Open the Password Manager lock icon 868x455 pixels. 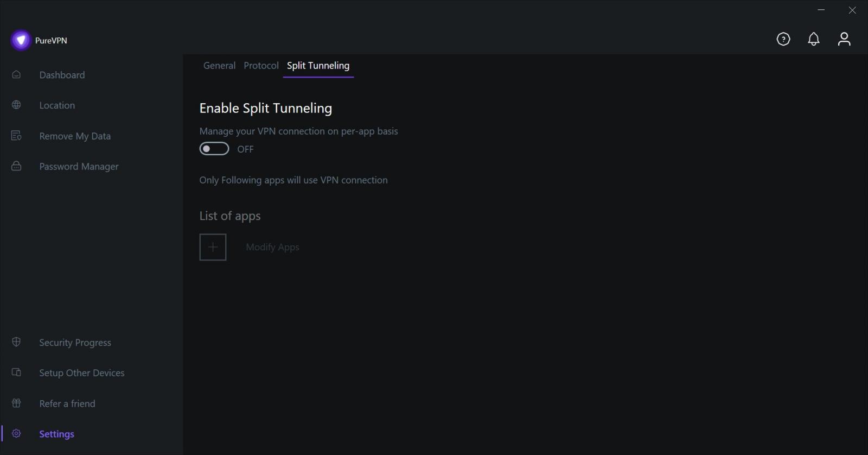click(16, 166)
